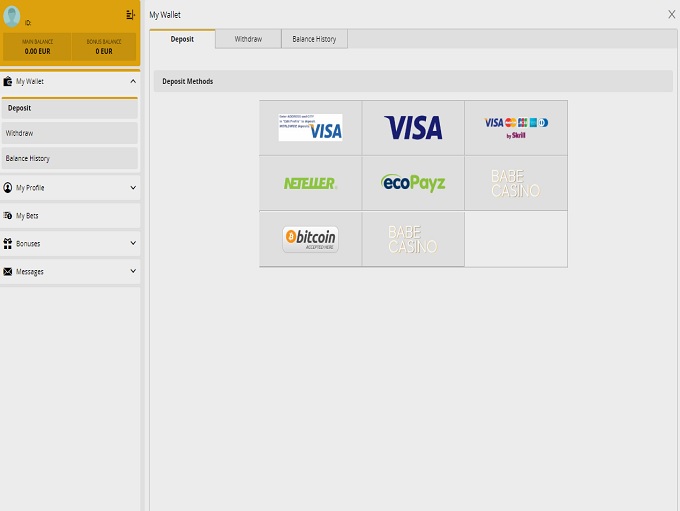Select Bitcoin deposit method
Image resolution: width=680 pixels, height=511 pixels.
tap(310, 238)
